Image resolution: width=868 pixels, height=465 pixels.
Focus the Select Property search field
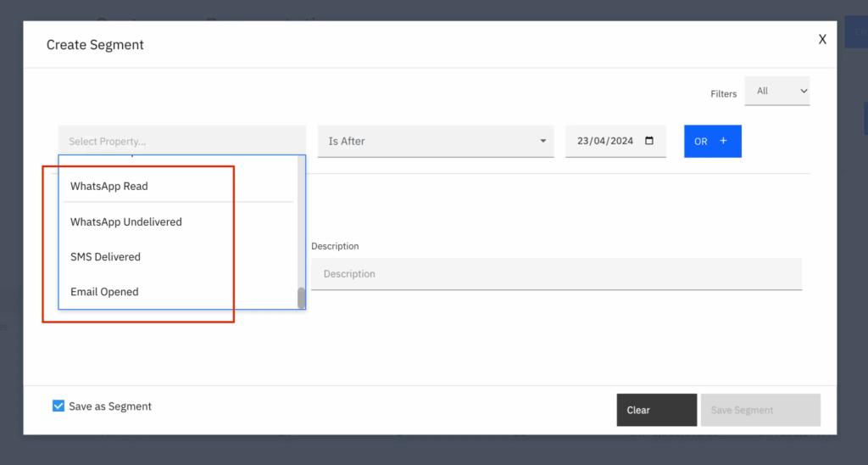pos(181,141)
